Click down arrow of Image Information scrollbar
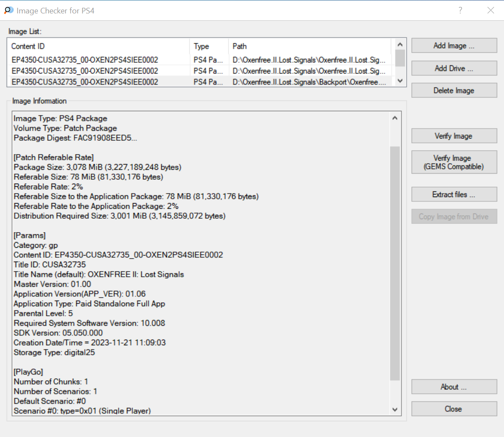The height and width of the screenshot is (437, 504). [x=395, y=409]
